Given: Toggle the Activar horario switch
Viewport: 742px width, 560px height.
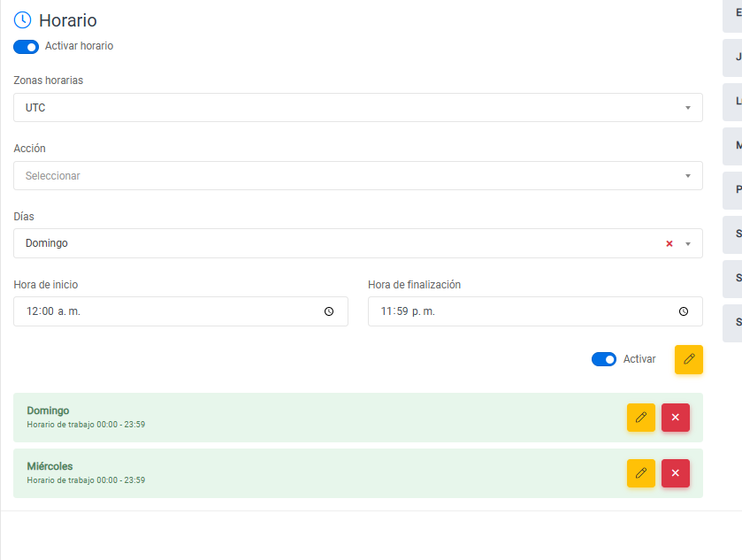Looking at the screenshot, I should coord(26,47).
